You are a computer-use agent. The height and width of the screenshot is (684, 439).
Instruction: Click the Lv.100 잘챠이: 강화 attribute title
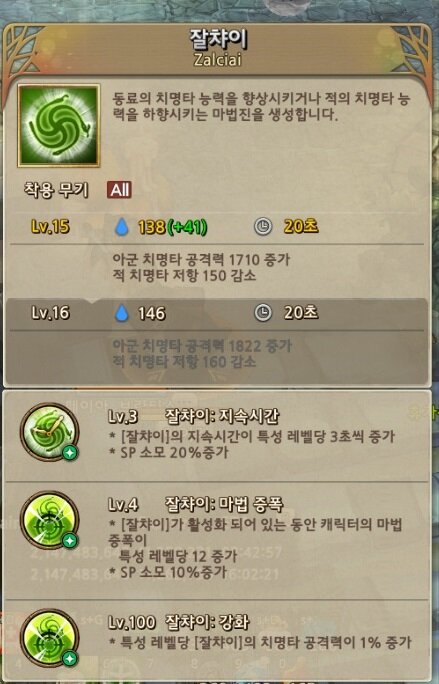pos(179,622)
